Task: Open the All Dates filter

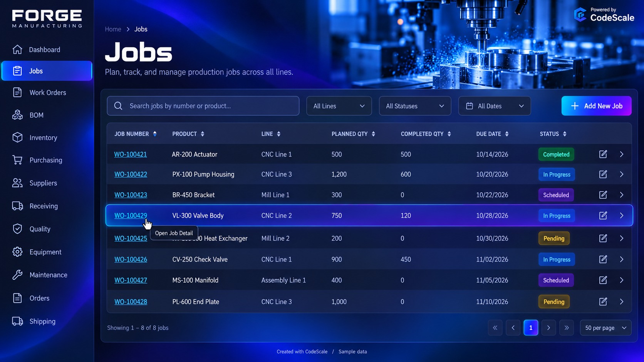Action: [495, 106]
